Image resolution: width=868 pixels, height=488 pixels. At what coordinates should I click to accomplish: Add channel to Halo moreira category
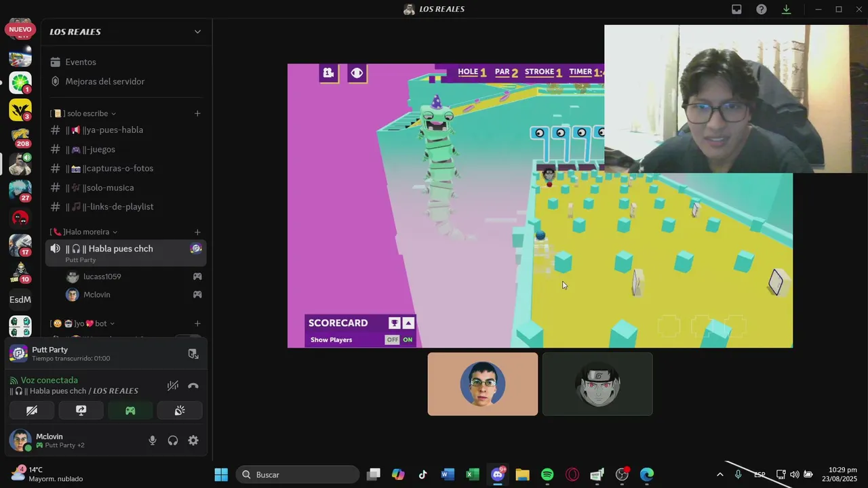197,232
